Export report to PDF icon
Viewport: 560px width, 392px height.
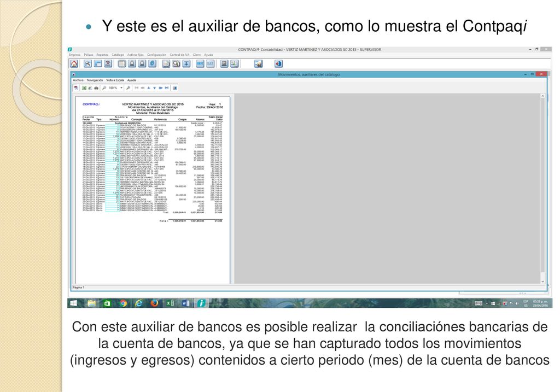[x=76, y=88]
